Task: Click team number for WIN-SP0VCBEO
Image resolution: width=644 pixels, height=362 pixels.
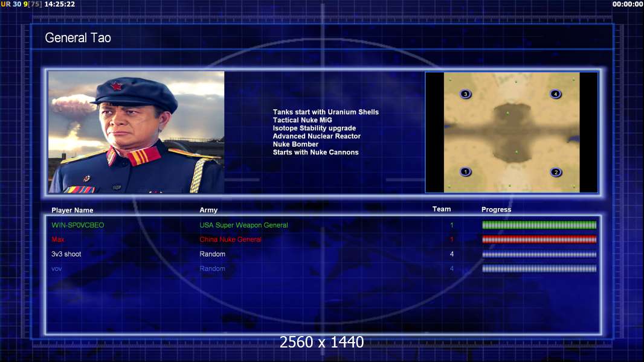Action: 452,225
